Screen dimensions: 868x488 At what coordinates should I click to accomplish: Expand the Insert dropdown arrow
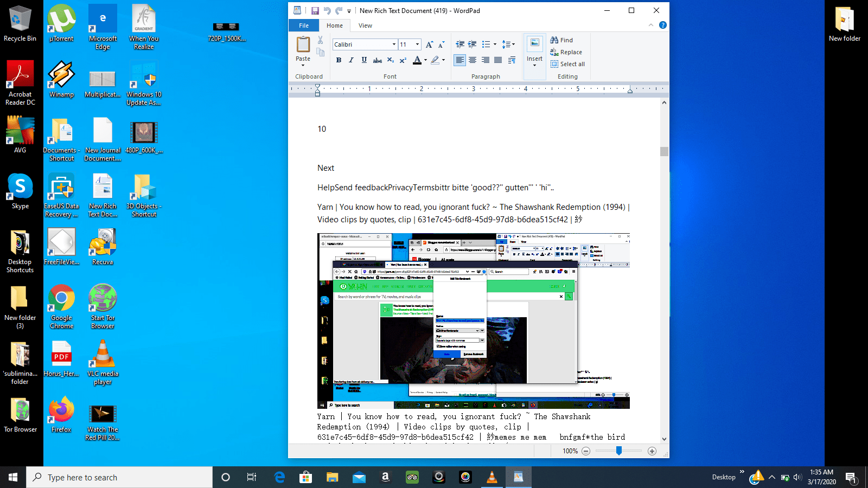click(x=534, y=65)
